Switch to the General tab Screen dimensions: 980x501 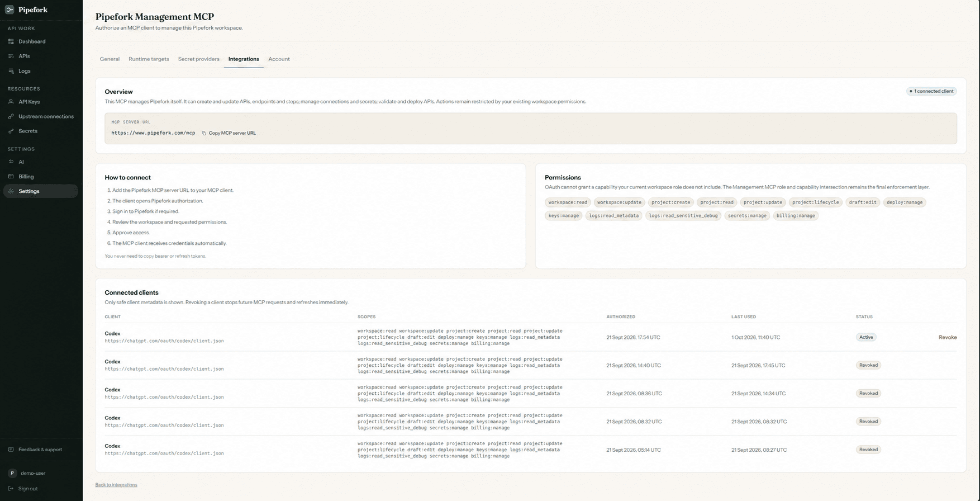point(110,59)
